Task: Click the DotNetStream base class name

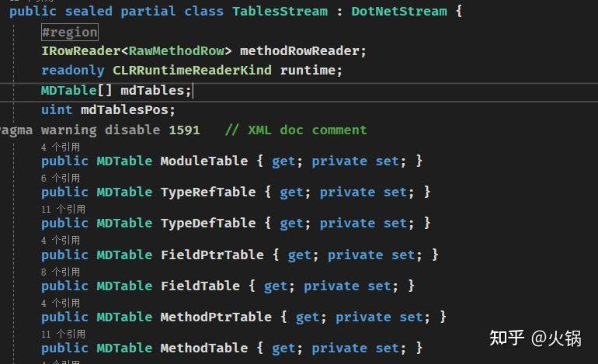Action: [x=399, y=12]
